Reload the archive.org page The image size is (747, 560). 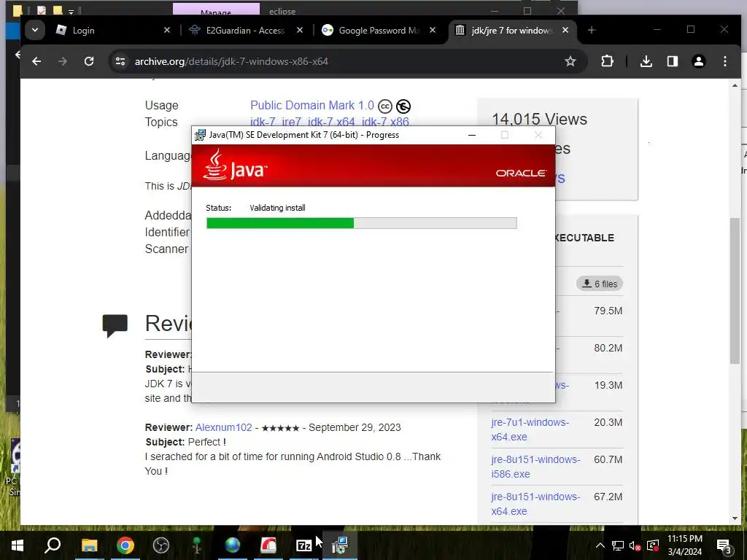[x=88, y=61]
